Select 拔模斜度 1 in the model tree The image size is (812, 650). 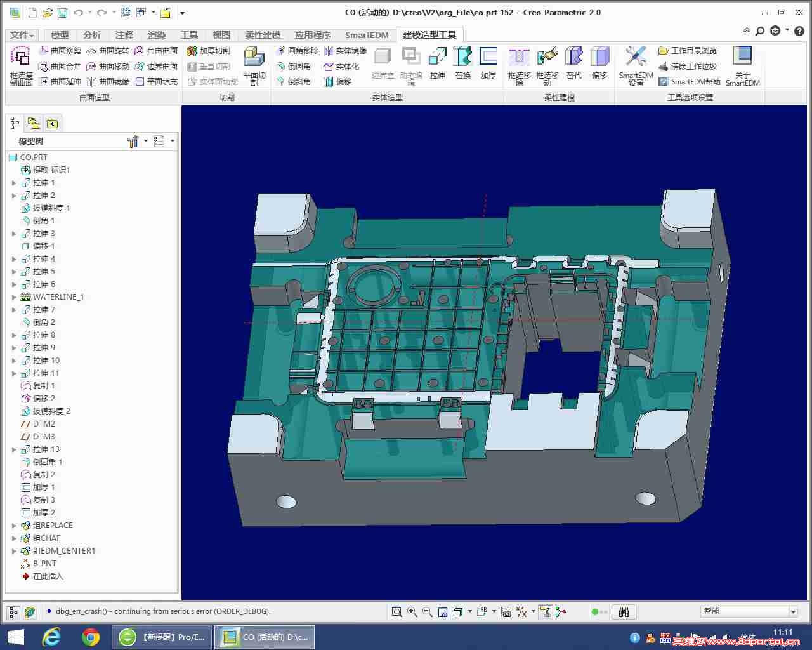[x=46, y=208]
